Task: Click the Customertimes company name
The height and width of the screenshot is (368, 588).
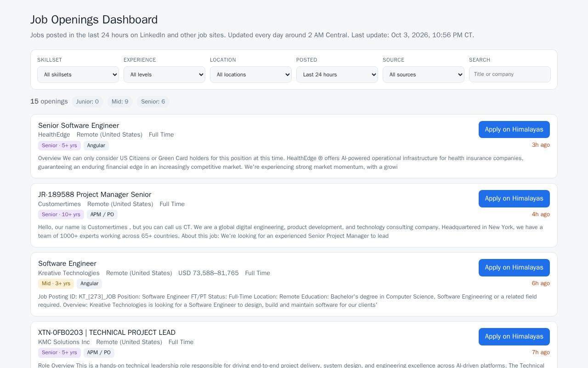Action: coord(59,204)
